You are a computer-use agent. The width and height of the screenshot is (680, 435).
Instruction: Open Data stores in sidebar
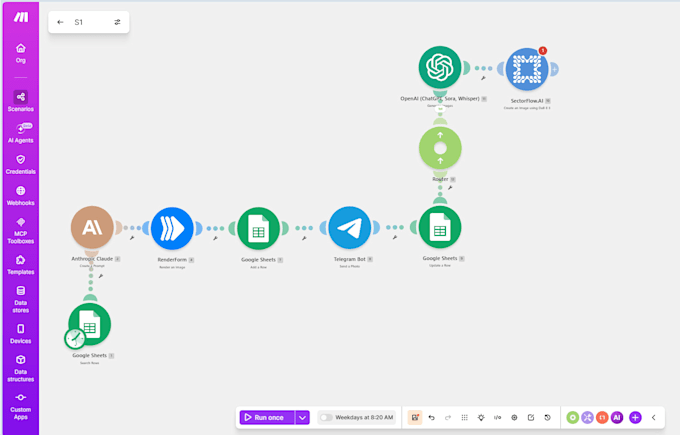20,299
